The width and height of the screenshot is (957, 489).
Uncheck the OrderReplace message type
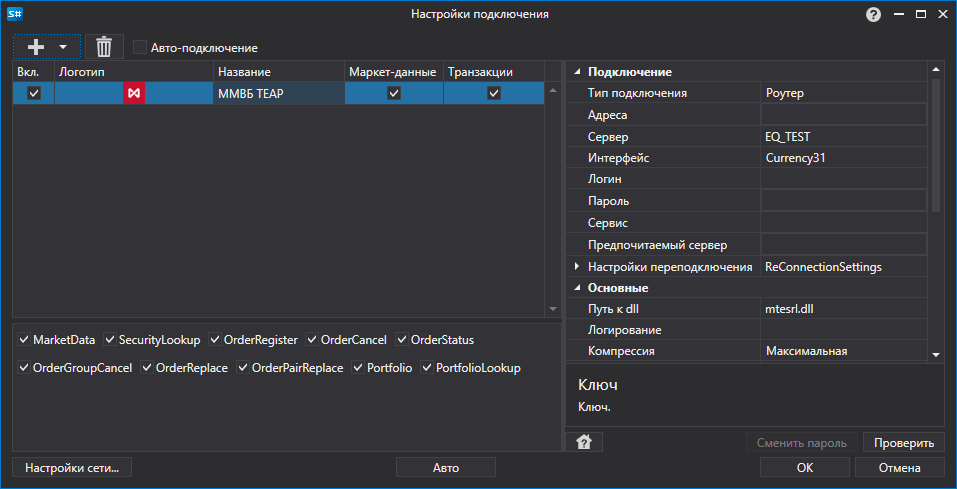147,368
